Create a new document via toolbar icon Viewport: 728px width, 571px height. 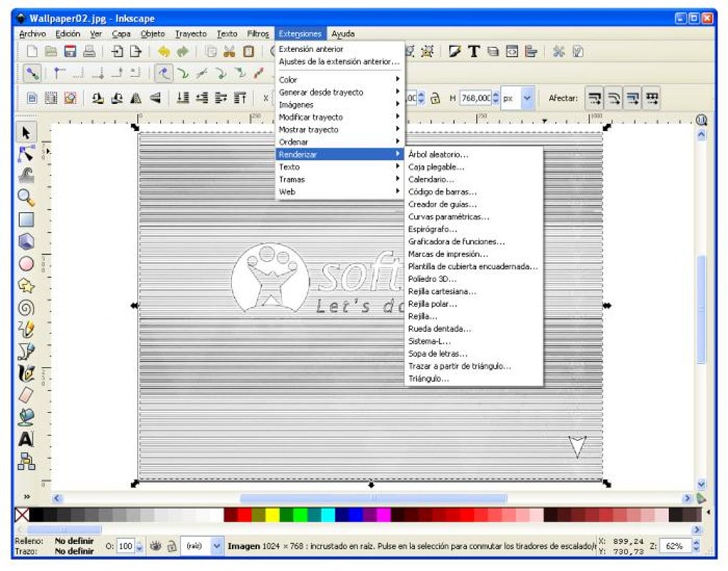[32, 51]
